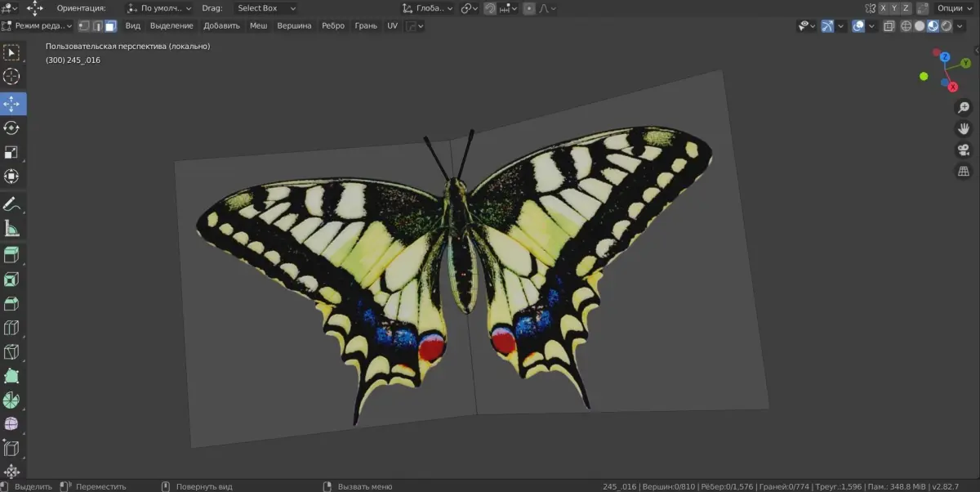
Task: Select the Edge Slide tool
Action: coord(12,448)
